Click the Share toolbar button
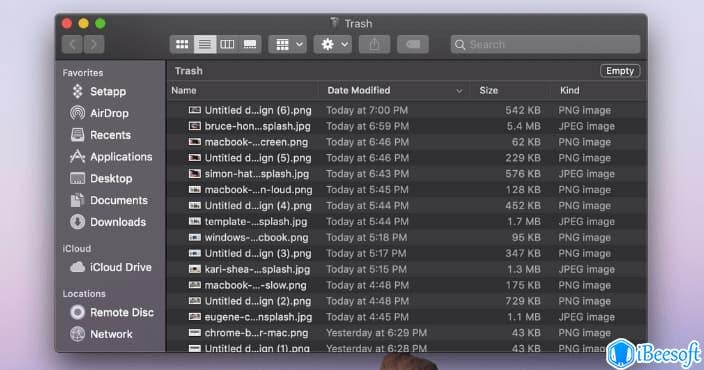704x370 pixels. coord(374,44)
